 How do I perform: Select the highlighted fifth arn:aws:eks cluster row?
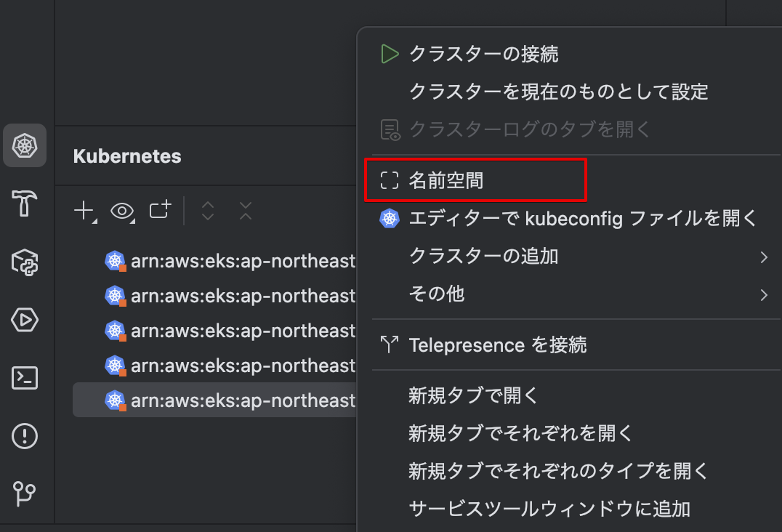215,400
